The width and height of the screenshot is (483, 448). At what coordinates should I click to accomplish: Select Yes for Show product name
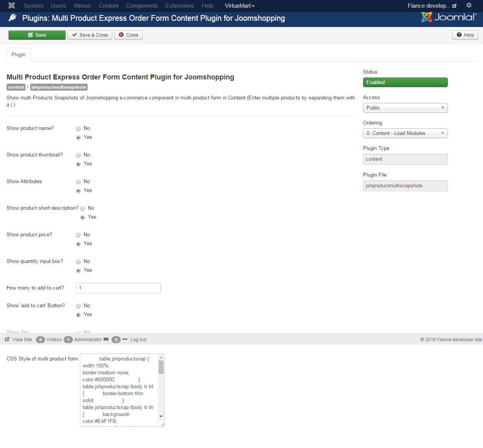(78, 138)
